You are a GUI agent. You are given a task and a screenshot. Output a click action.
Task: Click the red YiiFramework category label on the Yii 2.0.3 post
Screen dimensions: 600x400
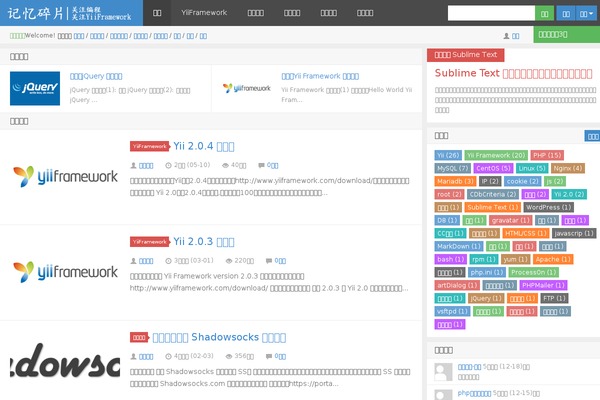pyautogui.click(x=150, y=242)
